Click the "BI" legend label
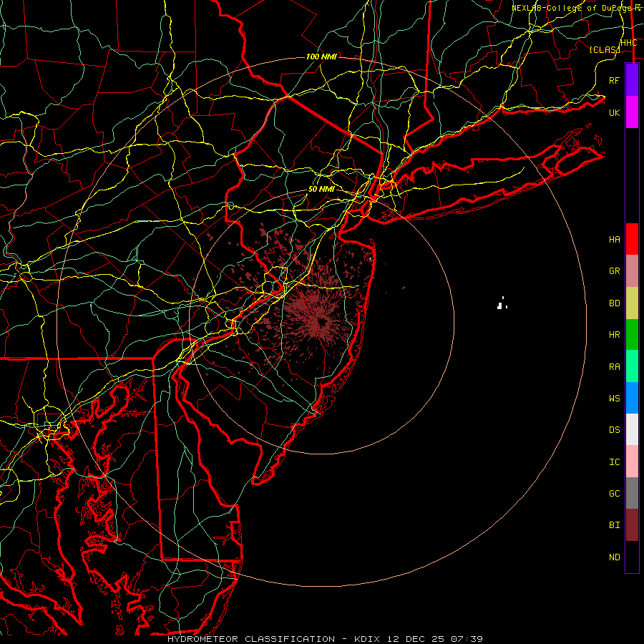This screenshot has width=644, height=644. coord(615,525)
